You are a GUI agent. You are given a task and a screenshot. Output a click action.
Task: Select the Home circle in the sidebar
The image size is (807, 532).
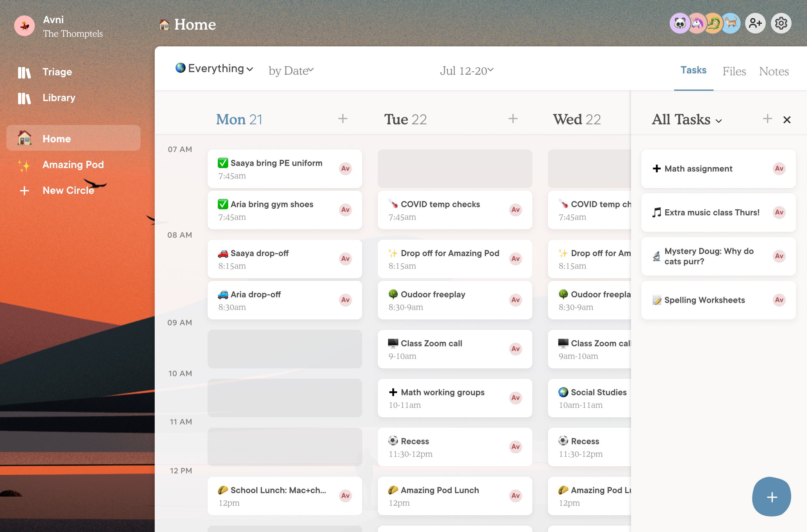point(56,138)
